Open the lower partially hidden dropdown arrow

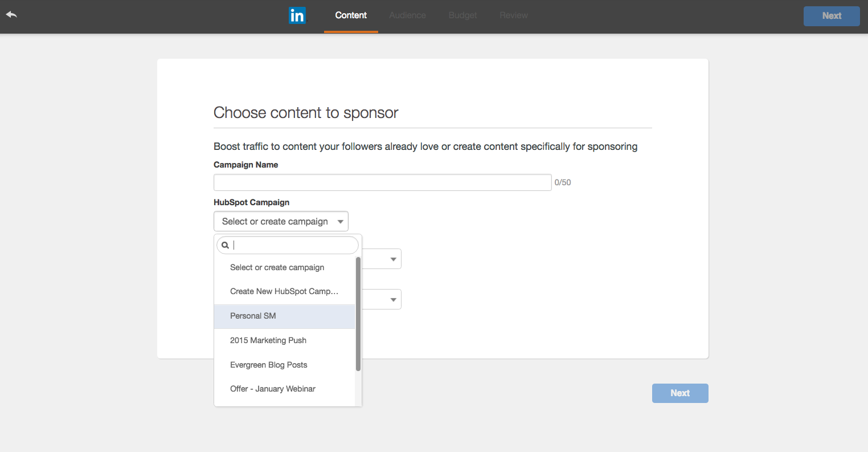[x=393, y=300]
